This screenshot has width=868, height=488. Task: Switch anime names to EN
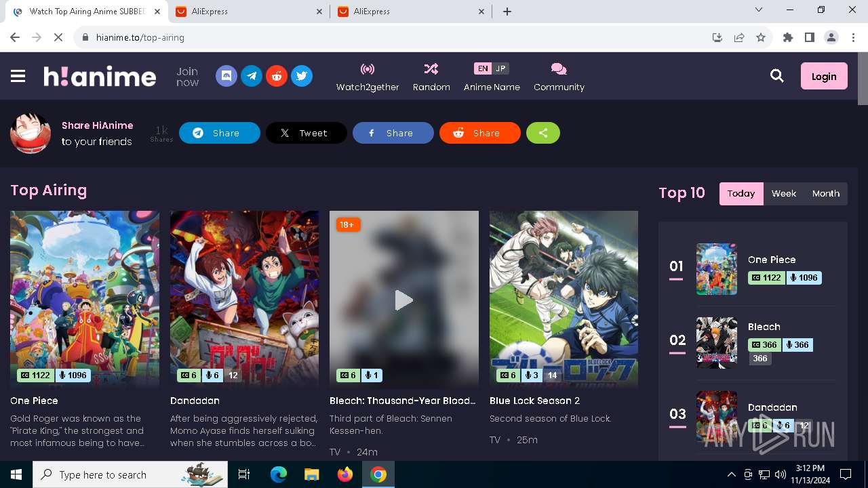482,68
